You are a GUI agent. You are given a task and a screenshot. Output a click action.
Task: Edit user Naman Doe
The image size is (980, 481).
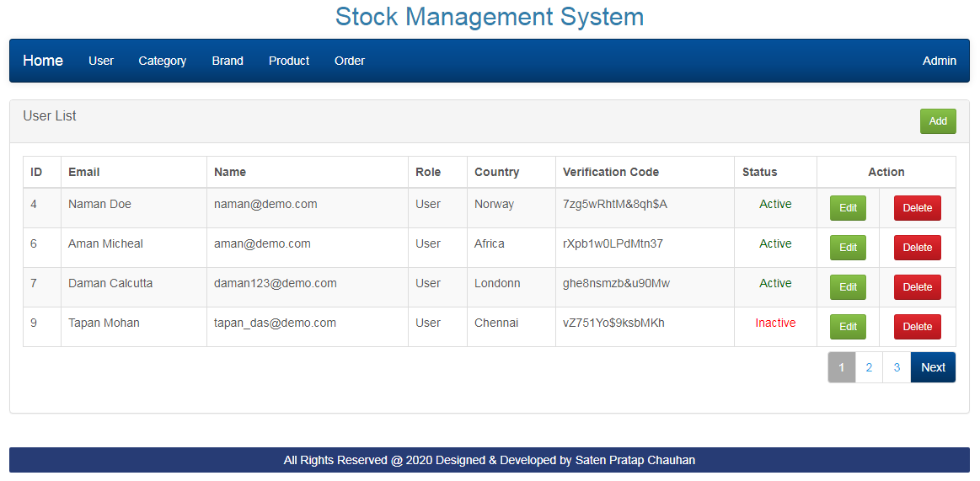(848, 208)
